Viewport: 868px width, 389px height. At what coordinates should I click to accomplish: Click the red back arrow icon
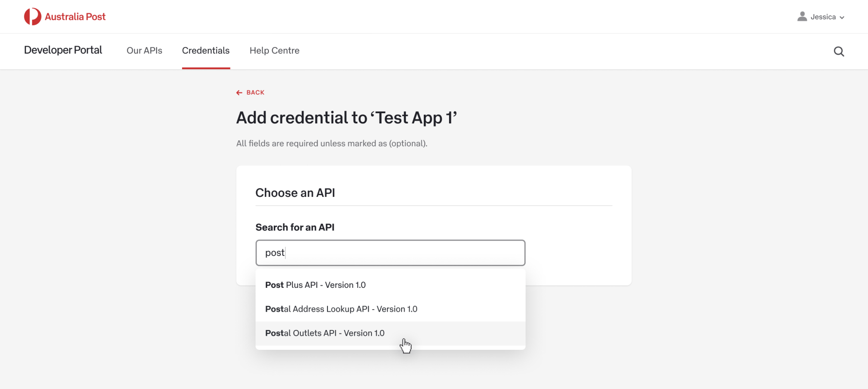[x=239, y=92]
